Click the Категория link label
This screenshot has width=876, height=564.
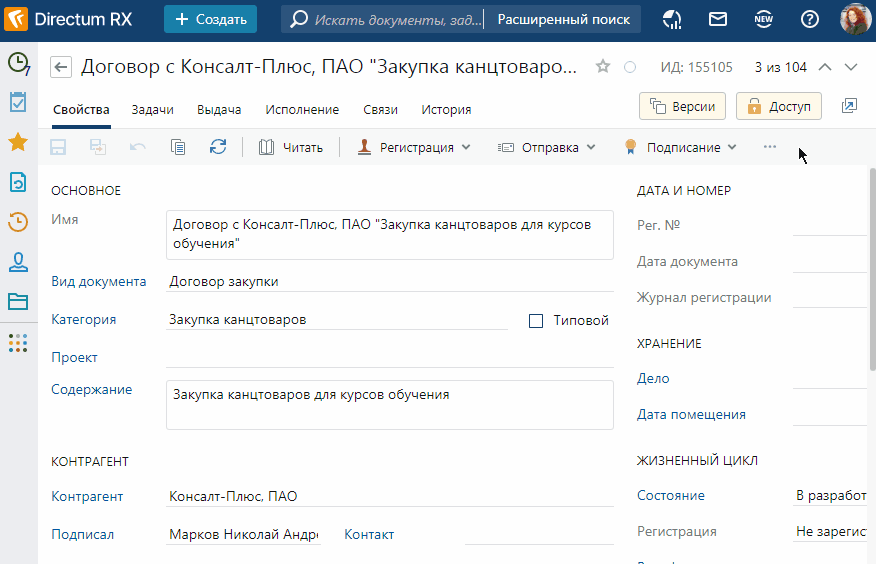(x=84, y=319)
